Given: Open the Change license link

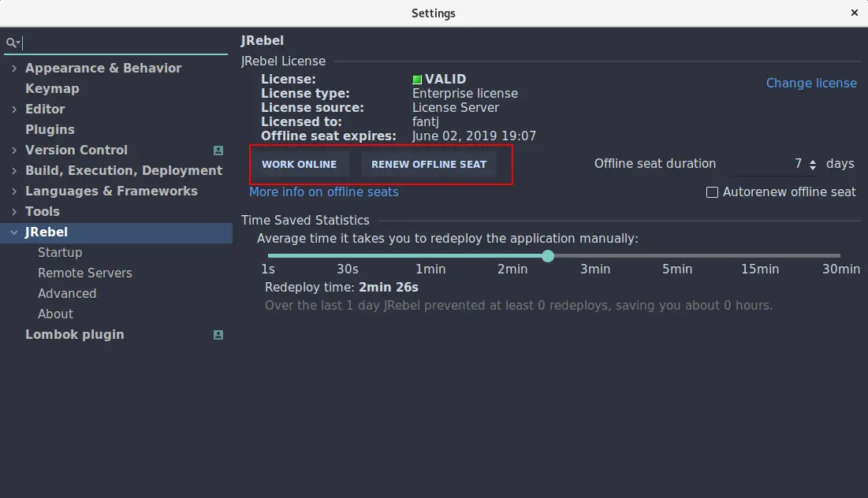Looking at the screenshot, I should tap(811, 84).
